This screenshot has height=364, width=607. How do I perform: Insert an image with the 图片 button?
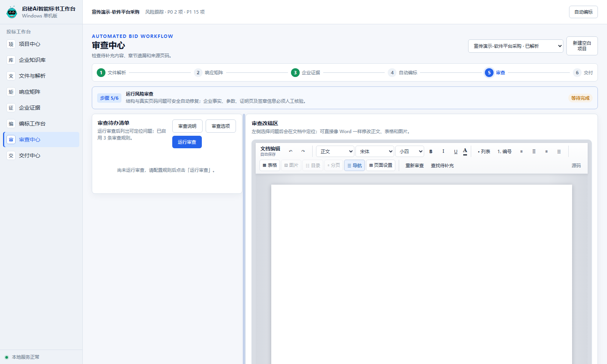click(x=291, y=165)
